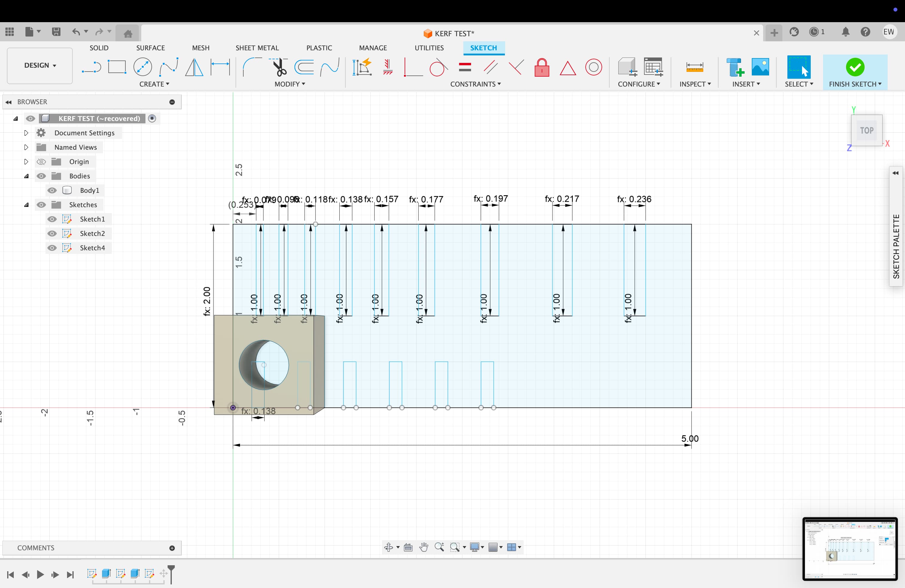Toggle visibility of Body1
This screenshot has height=588, width=905.
coord(52,190)
